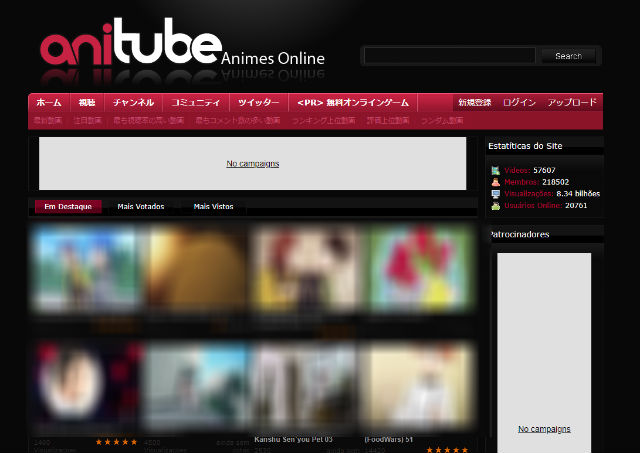Click the ログイン login link
The height and width of the screenshot is (453, 640).
pyautogui.click(x=519, y=102)
